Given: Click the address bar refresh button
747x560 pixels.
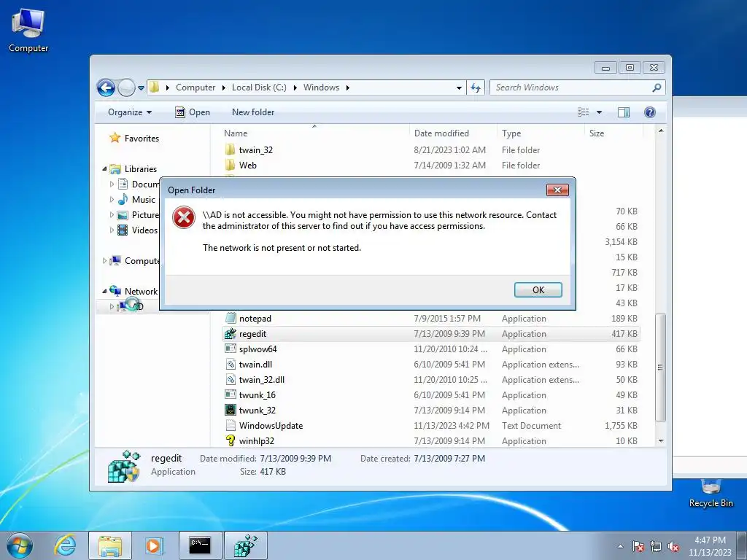Looking at the screenshot, I should click(x=476, y=87).
